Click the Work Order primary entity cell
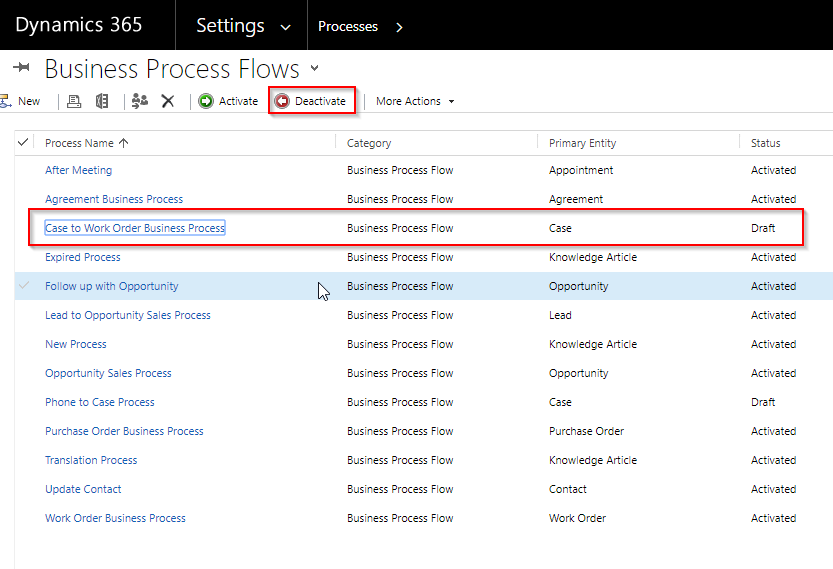Screen dimensions: 833x569 (x=577, y=518)
